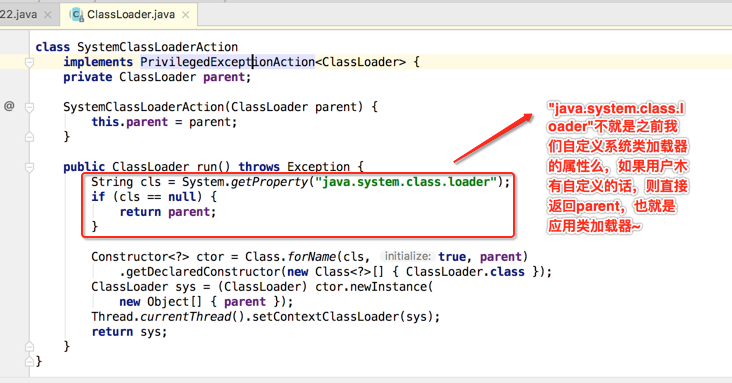Click the return parent; statement
Viewport: 732px width, 383px height.
(168, 212)
